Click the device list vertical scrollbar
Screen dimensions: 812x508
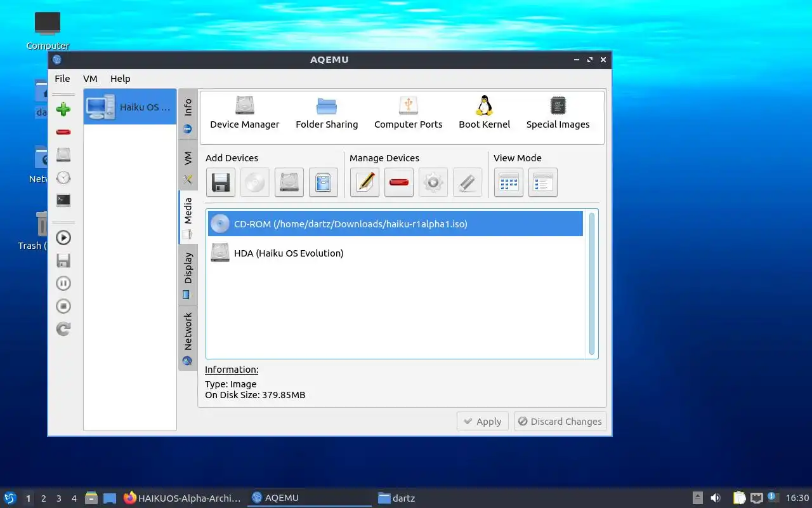592,284
